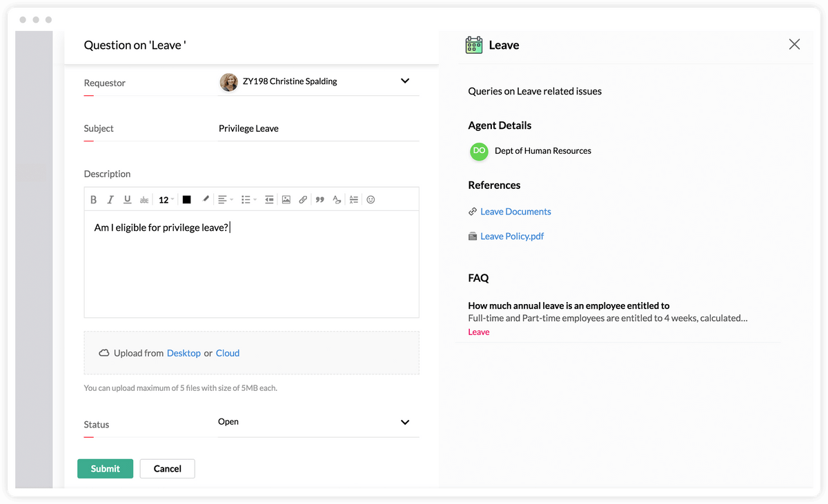Toggle italic formatting in the editor

[110, 199]
